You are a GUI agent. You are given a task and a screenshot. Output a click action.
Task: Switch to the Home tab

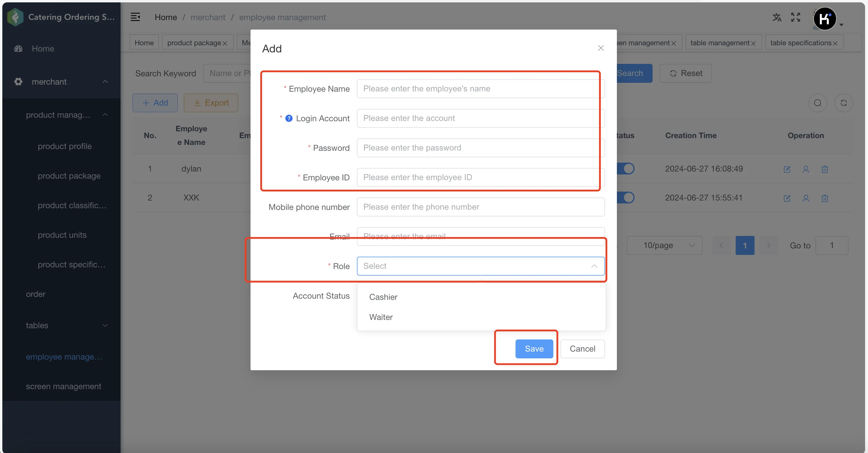pos(144,43)
